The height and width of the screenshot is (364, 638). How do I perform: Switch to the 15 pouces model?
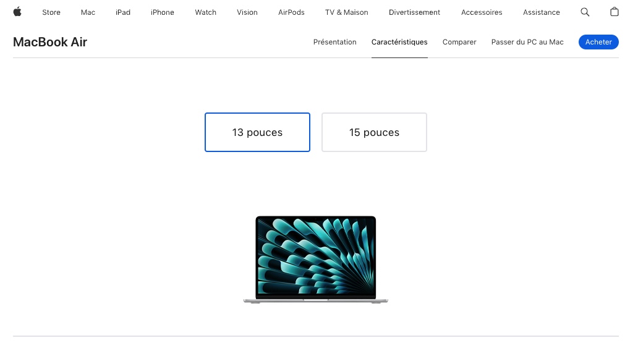tap(374, 132)
